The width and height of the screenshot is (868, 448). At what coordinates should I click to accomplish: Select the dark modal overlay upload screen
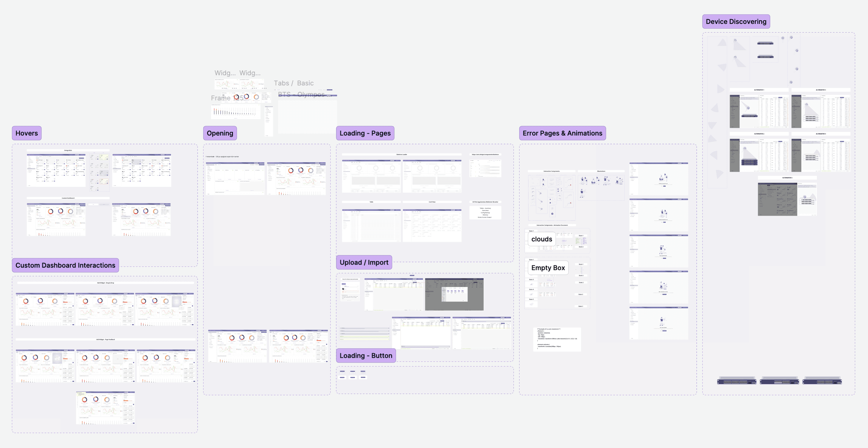tap(454, 294)
